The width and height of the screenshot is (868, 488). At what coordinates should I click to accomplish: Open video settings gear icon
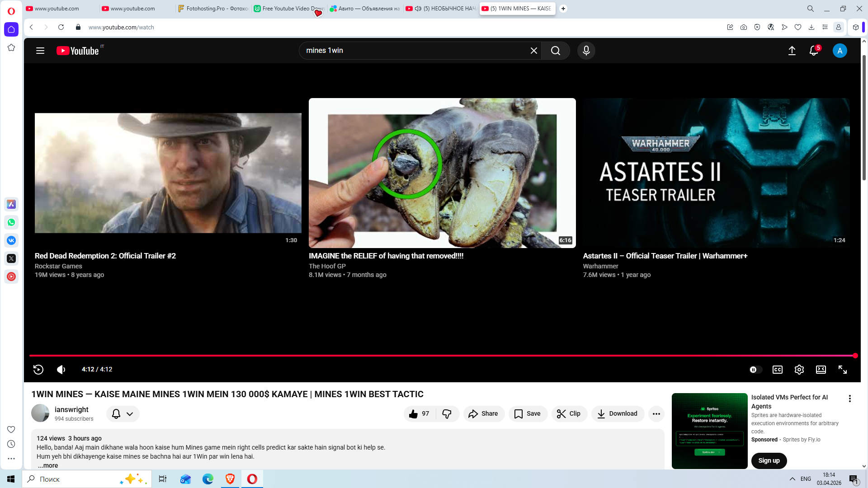point(799,370)
